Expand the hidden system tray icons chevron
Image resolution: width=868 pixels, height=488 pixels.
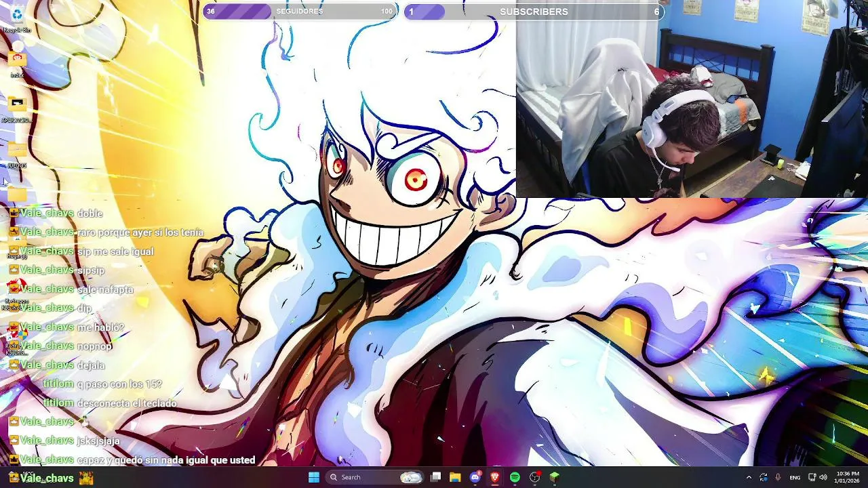click(x=749, y=477)
